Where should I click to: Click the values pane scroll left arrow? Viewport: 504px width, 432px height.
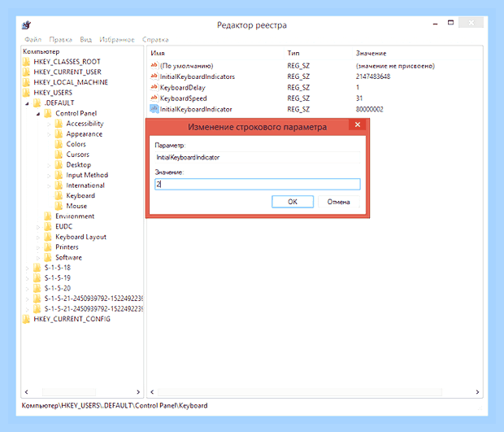pos(152,392)
